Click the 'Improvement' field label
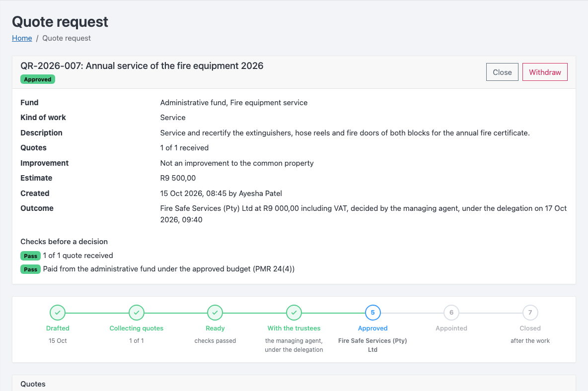 pos(44,163)
